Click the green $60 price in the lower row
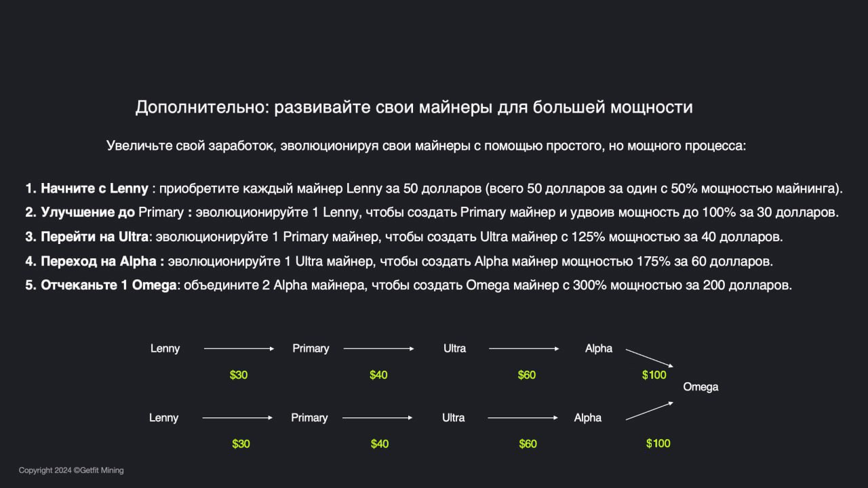 tap(528, 444)
